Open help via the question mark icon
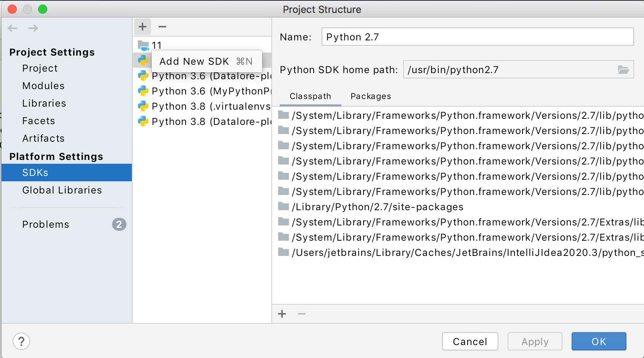This screenshot has height=358, width=644. [21, 341]
